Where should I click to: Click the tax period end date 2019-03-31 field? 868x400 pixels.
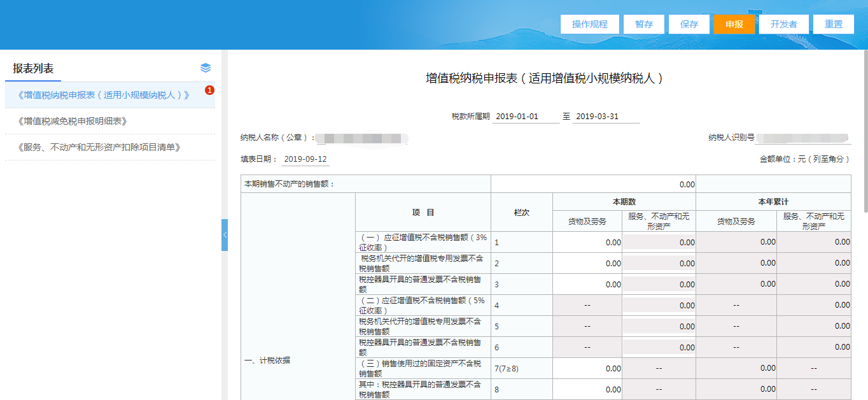605,117
